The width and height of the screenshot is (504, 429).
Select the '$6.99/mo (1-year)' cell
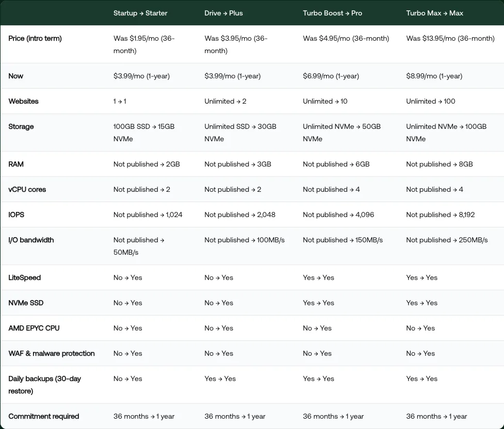coord(331,76)
